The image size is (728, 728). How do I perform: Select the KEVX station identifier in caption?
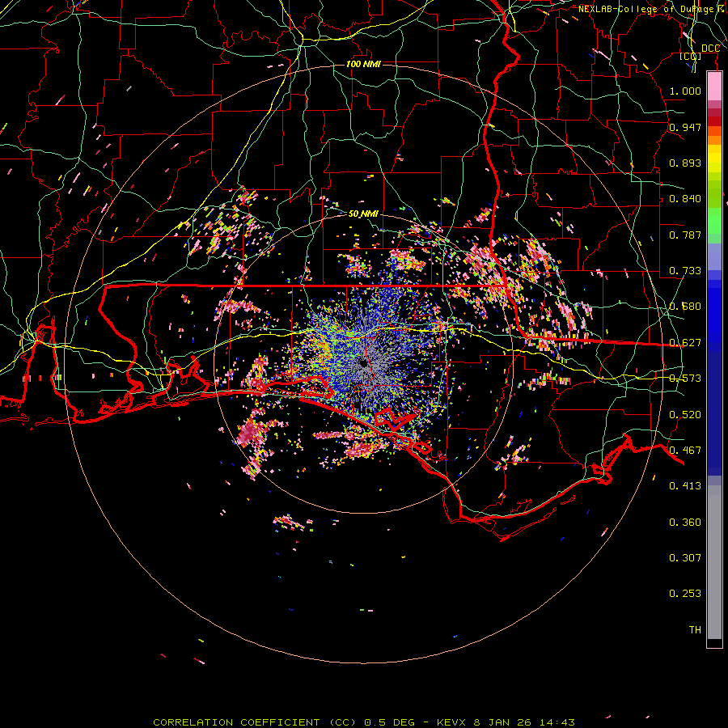click(x=453, y=722)
